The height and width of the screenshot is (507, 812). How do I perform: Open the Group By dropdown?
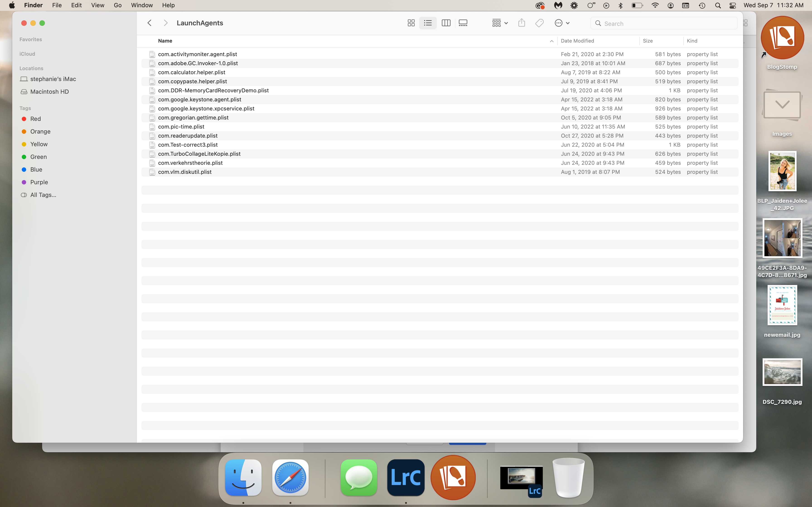500,23
